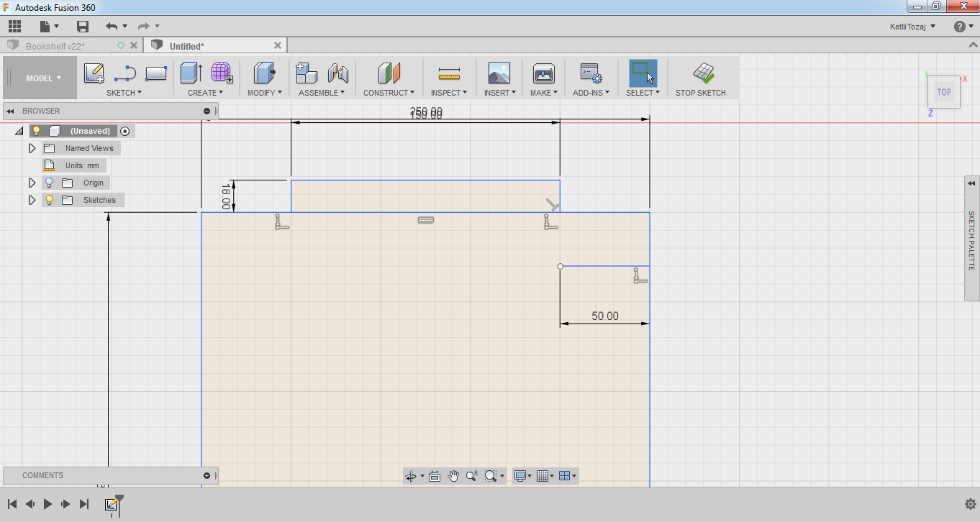
Task: Click the Press Pull modify icon
Action: tap(265, 73)
